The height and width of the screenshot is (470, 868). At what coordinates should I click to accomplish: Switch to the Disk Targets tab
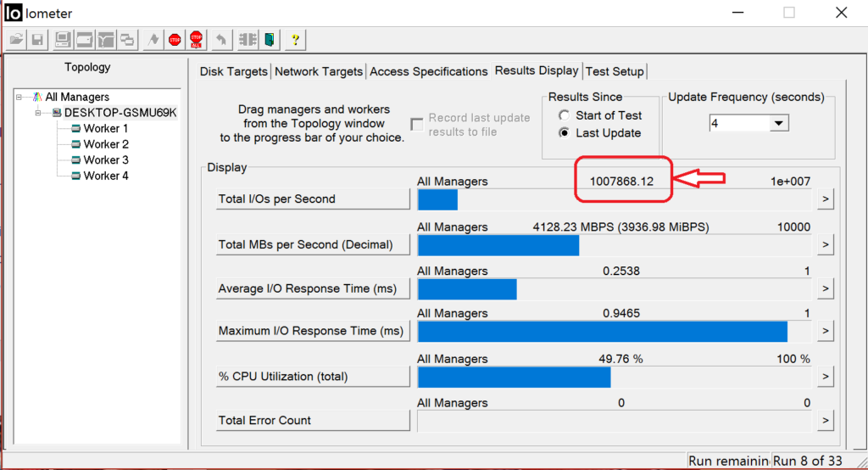pos(233,72)
